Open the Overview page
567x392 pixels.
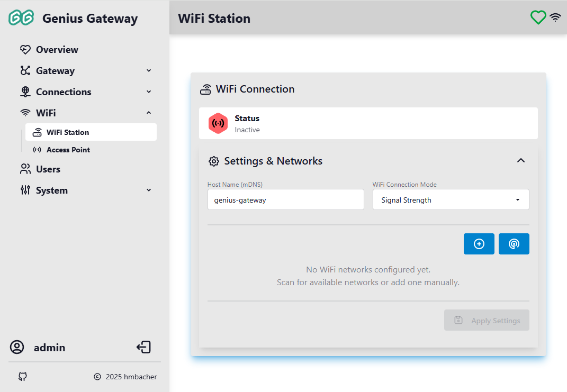point(57,50)
